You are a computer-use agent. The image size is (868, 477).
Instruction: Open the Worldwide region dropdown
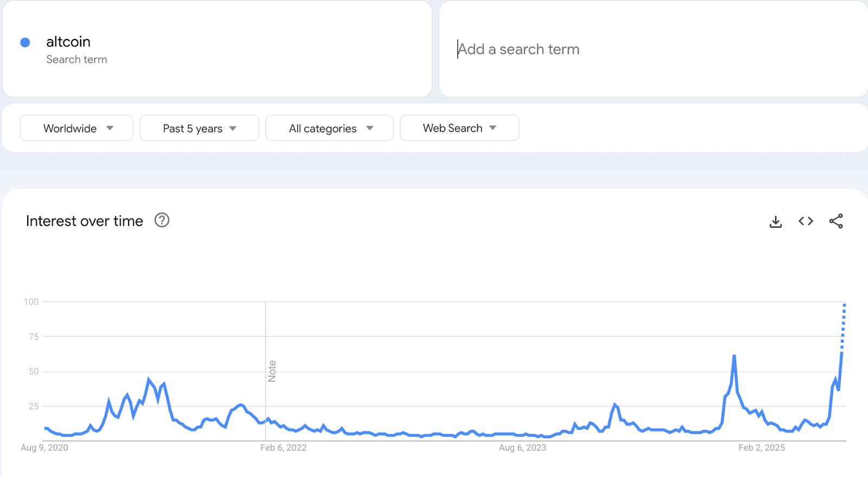(76, 128)
